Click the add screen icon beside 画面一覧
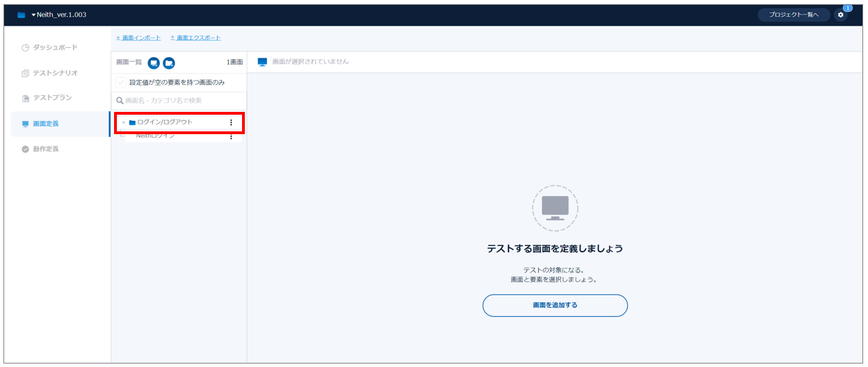 [x=154, y=63]
